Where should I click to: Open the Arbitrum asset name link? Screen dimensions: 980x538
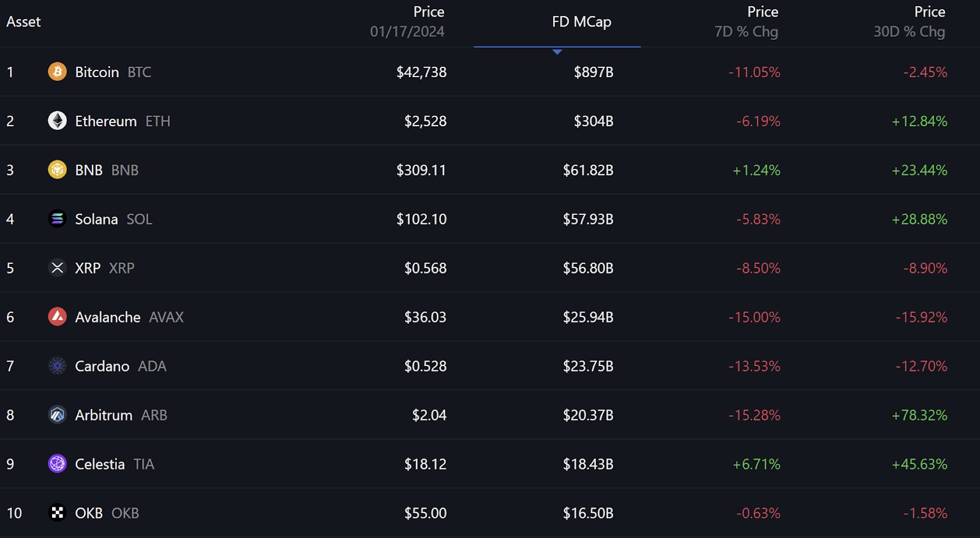pos(104,415)
